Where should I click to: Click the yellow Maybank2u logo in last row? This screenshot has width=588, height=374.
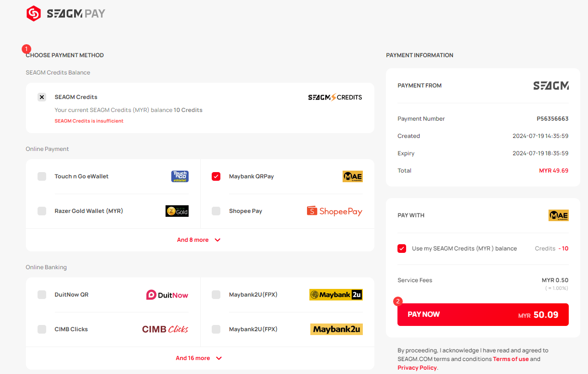point(336,329)
